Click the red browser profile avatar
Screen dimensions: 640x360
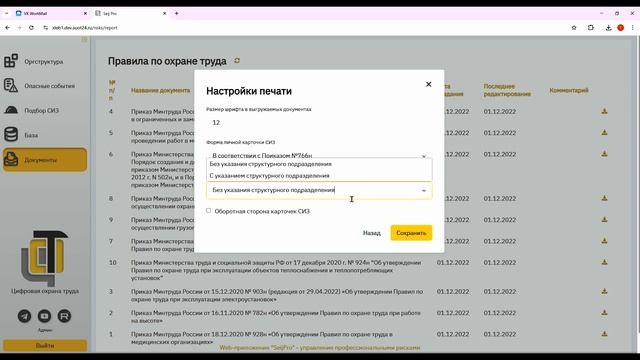620,28
